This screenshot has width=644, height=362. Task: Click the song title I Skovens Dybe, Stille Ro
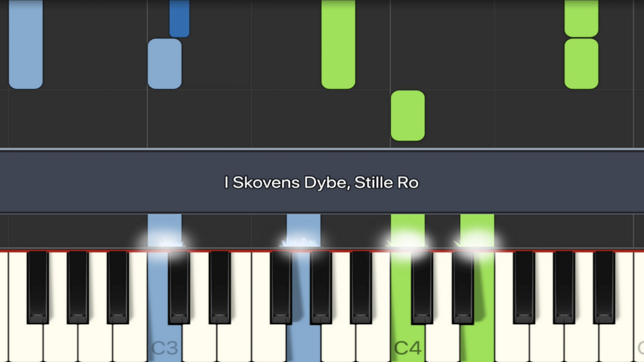click(321, 183)
